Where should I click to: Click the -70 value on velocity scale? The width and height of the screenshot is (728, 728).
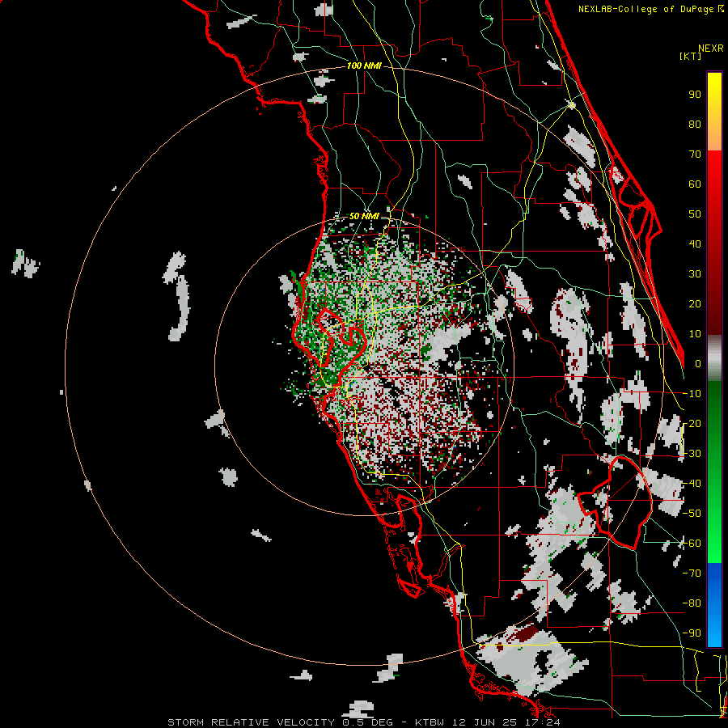[x=692, y=574]
